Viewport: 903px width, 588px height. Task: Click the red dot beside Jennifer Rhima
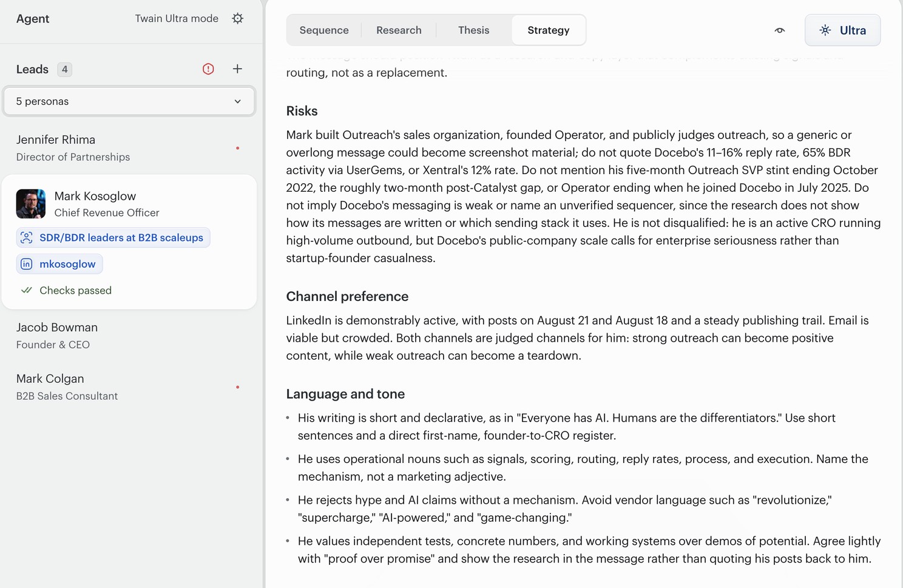237,148
